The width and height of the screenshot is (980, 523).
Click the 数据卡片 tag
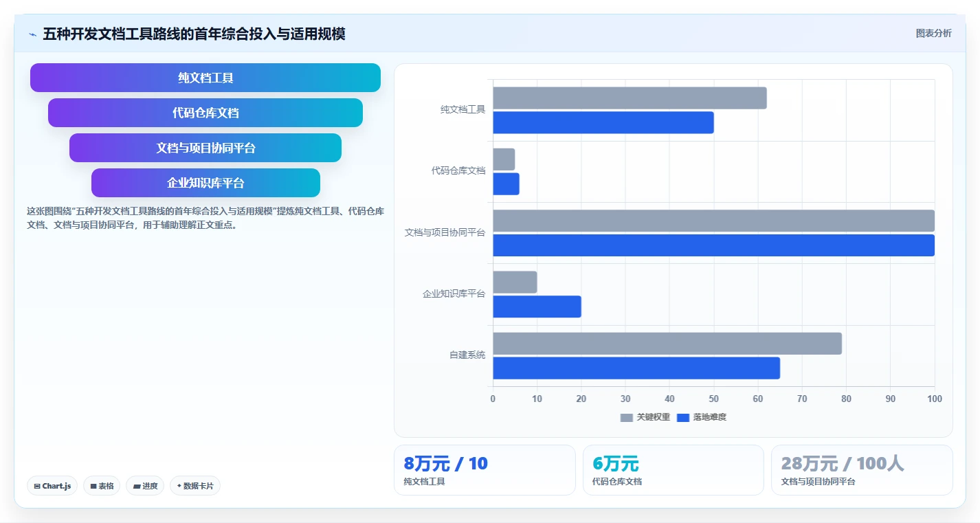point(195,486)
